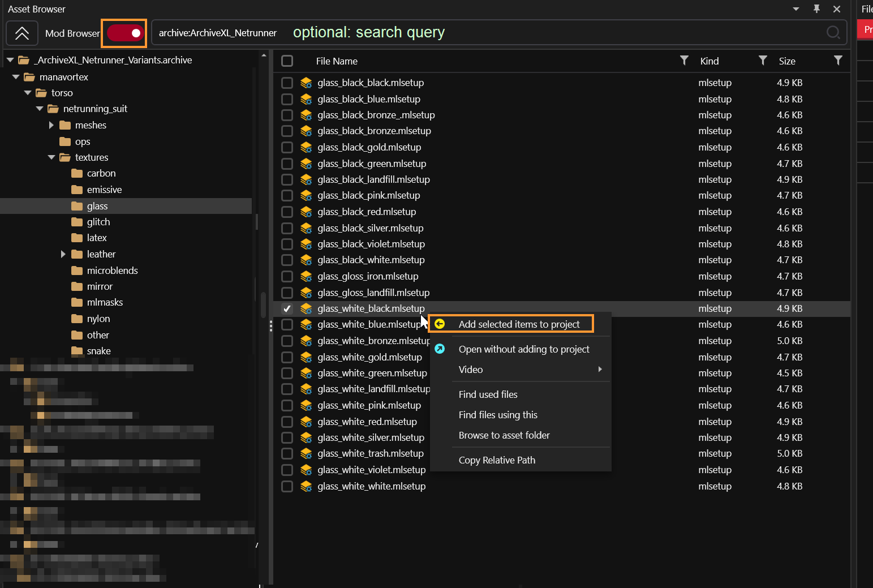This screenshot has height=588, width=873.
Task: Uncheck the glass_white_black.mlsetup checkbox
Action: [287, 308]
